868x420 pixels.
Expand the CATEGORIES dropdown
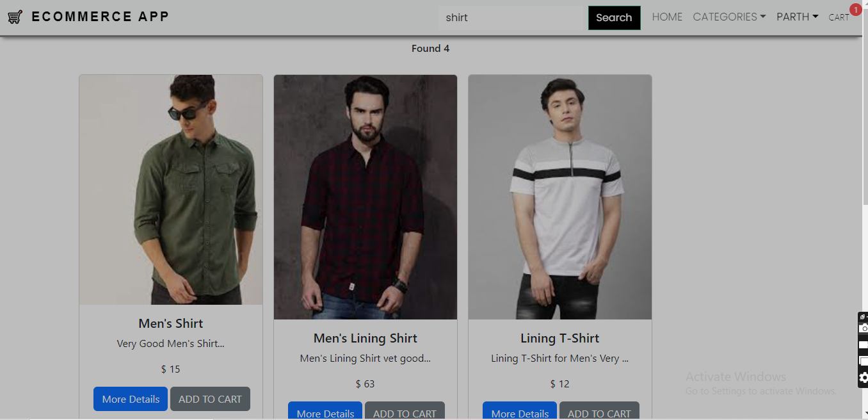[728, 17]
